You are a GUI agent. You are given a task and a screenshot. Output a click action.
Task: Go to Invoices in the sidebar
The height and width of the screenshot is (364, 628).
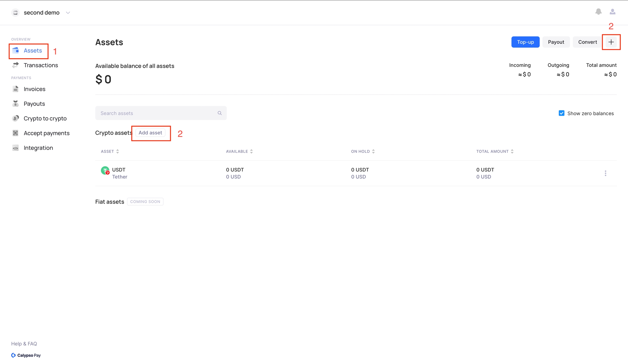[x=34, y=89]
